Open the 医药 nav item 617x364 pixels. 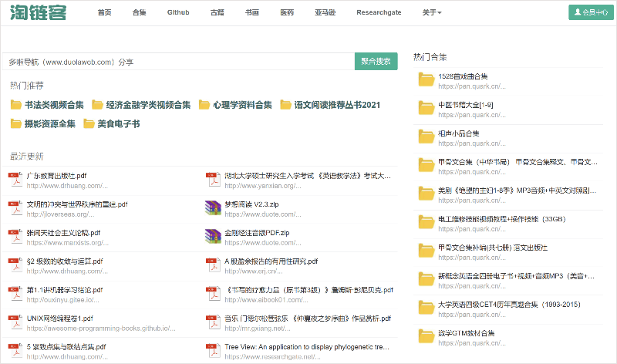click(x=287, y=12)
